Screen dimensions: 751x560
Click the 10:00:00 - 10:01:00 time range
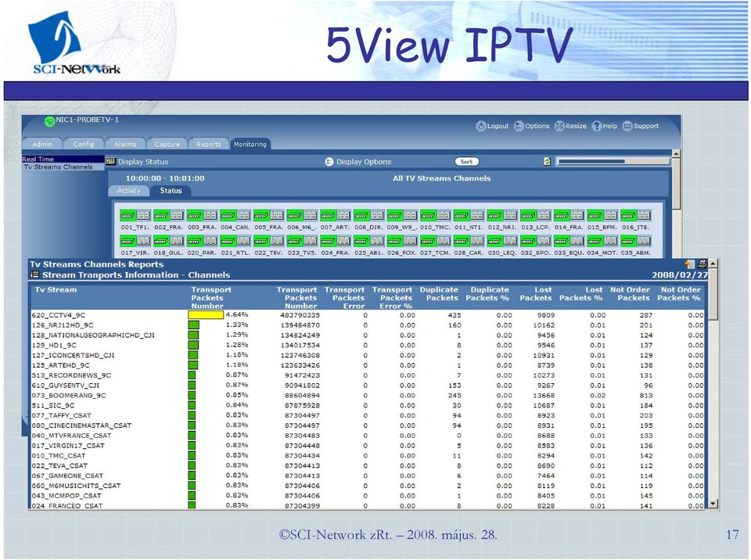coord(165,178)
